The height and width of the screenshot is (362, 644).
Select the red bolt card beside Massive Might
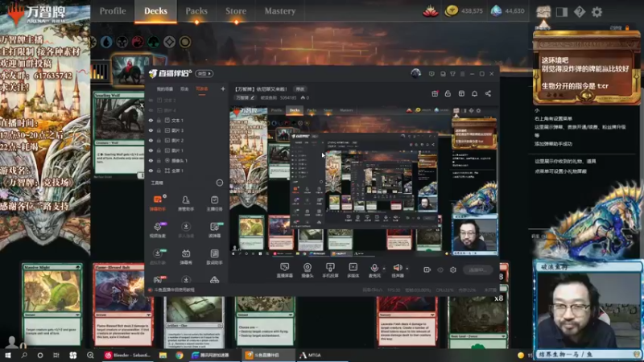coord(123,304)
